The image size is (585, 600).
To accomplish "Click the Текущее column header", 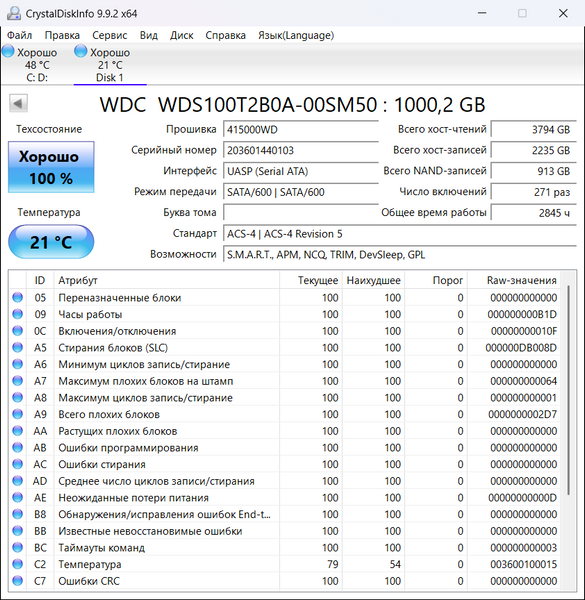I will [311, 280].
